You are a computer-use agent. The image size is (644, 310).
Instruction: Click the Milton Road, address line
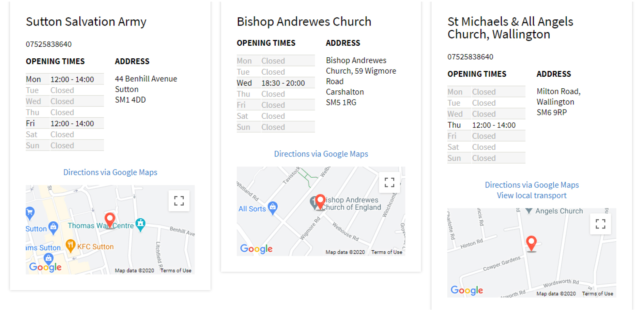[558, 91]
